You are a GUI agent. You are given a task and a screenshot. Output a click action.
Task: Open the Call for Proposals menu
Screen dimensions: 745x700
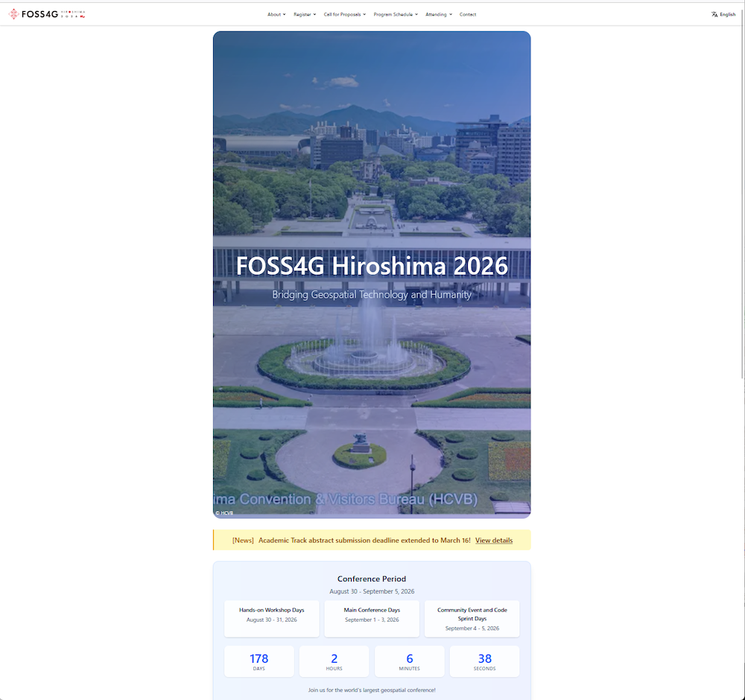point(345,15)
